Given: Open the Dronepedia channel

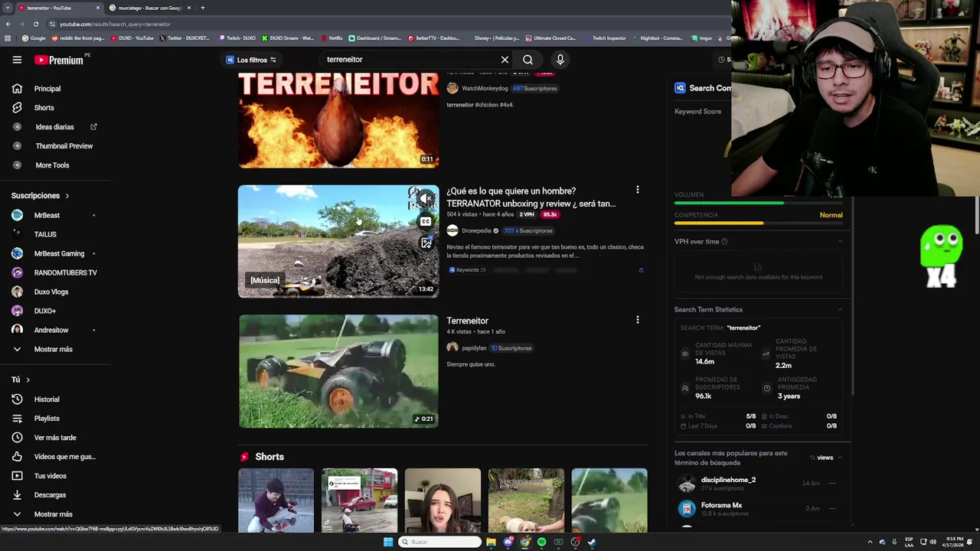Looking at the screenshot, I should tap(476, 230).
